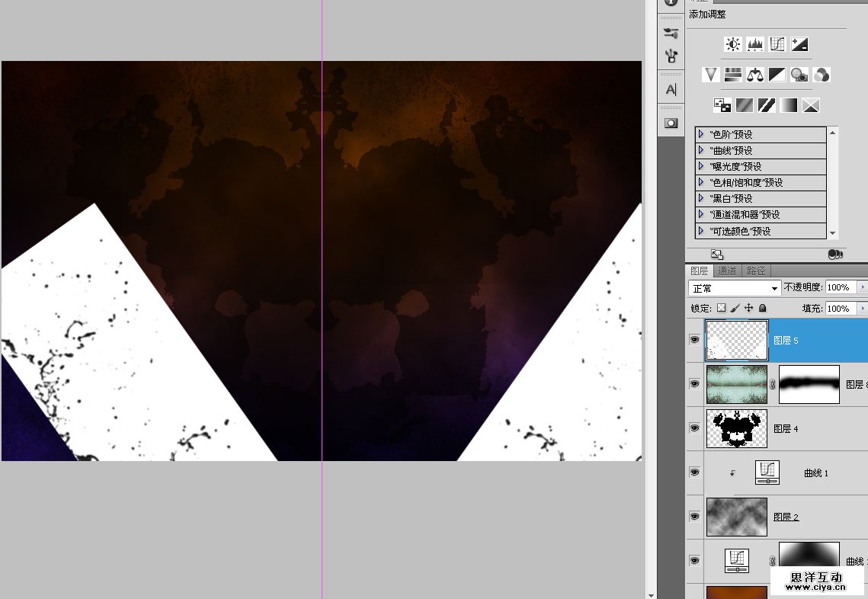Add a Channel Mixer adjustment
The width and height of the screenshot is (868, 599).
[x=822, y=75]
